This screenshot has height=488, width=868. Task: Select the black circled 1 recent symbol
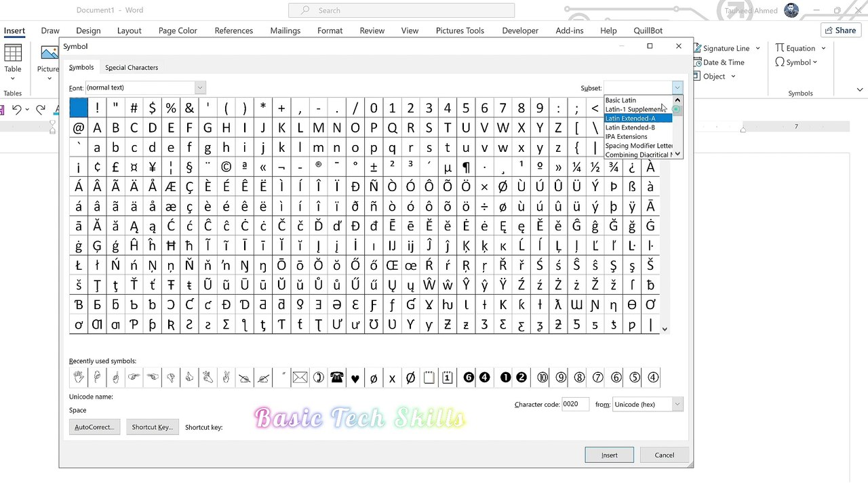(x=505, y=378)
